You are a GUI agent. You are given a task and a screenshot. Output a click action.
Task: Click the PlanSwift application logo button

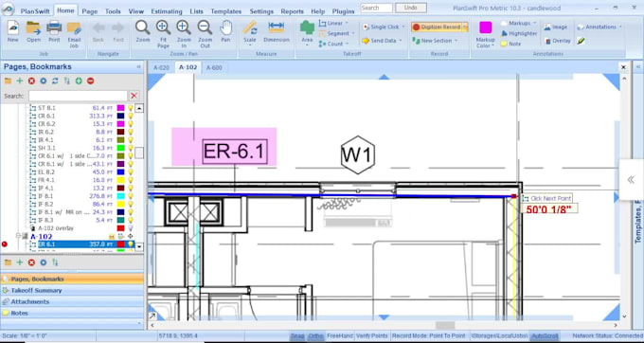point(9,9)
